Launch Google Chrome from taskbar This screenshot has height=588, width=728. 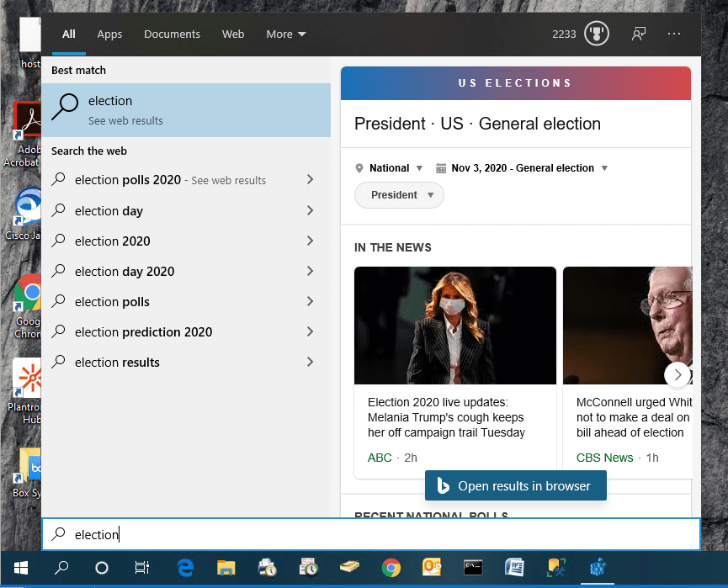point(391,568)
